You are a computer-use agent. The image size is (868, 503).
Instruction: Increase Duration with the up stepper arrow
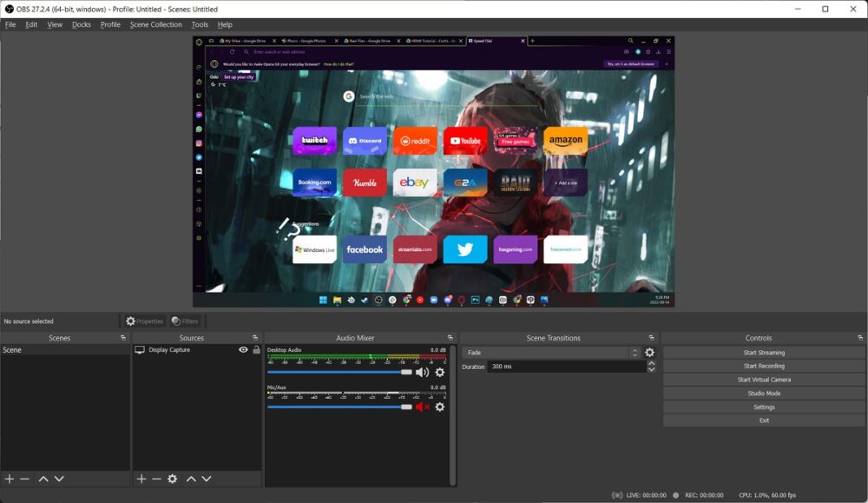tap(650, 364)
